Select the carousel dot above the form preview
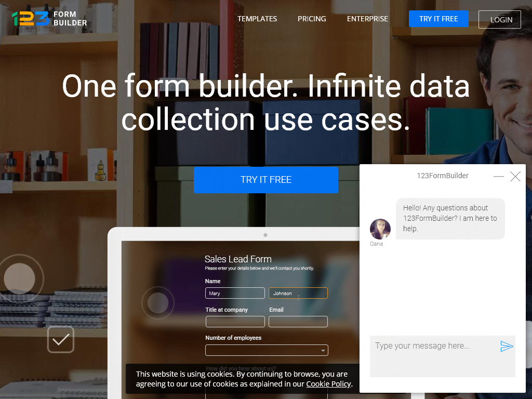Image resolution: width=532 pixels, height=399 pixels. 266,235
